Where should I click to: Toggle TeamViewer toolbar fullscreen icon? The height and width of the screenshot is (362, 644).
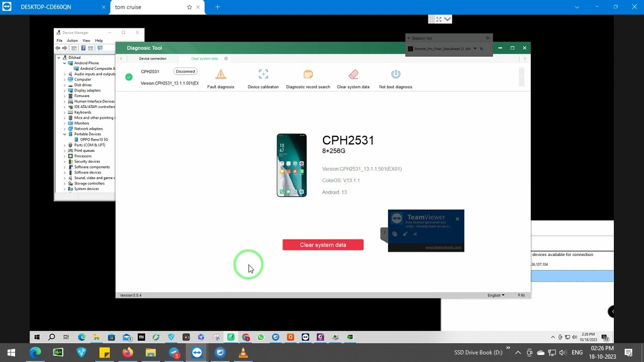coord(439,19)
